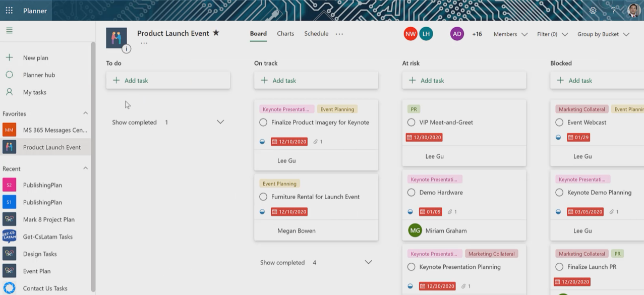Viewport: 644px width, 295px height.
Task: Mark Keynote Presentation Planning task complete
Action: click(411, 267)
